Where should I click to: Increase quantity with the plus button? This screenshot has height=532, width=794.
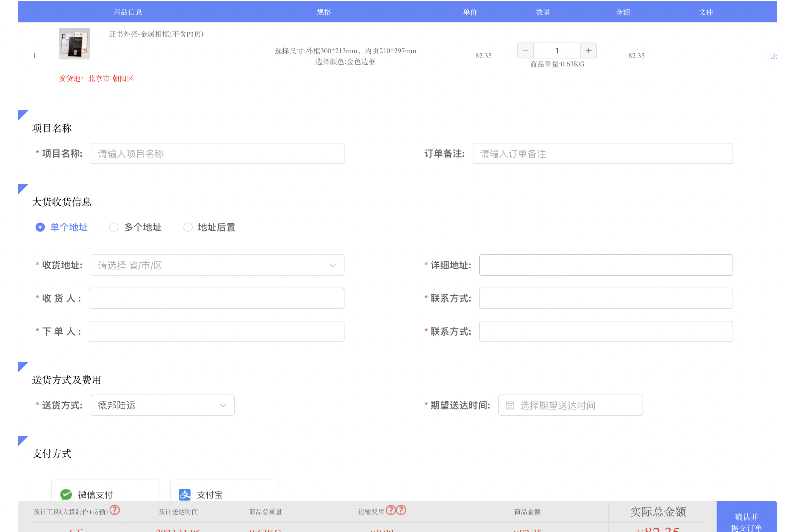point(588,50)
